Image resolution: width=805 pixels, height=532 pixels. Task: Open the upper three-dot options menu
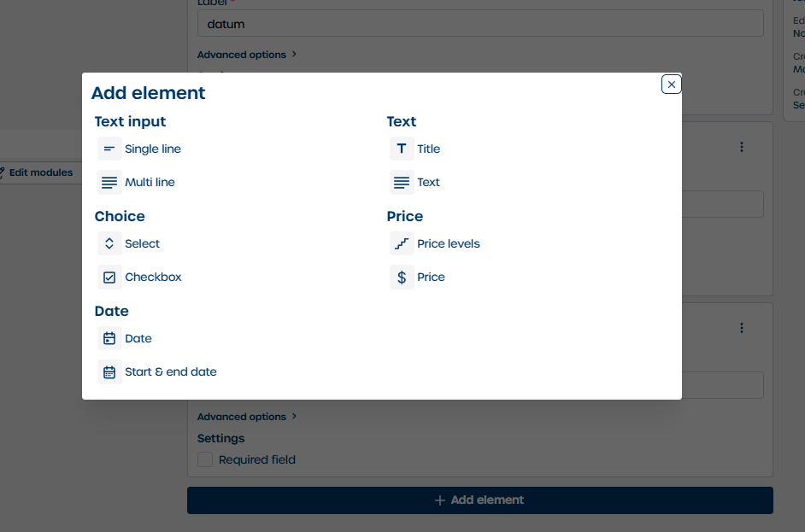741,147
